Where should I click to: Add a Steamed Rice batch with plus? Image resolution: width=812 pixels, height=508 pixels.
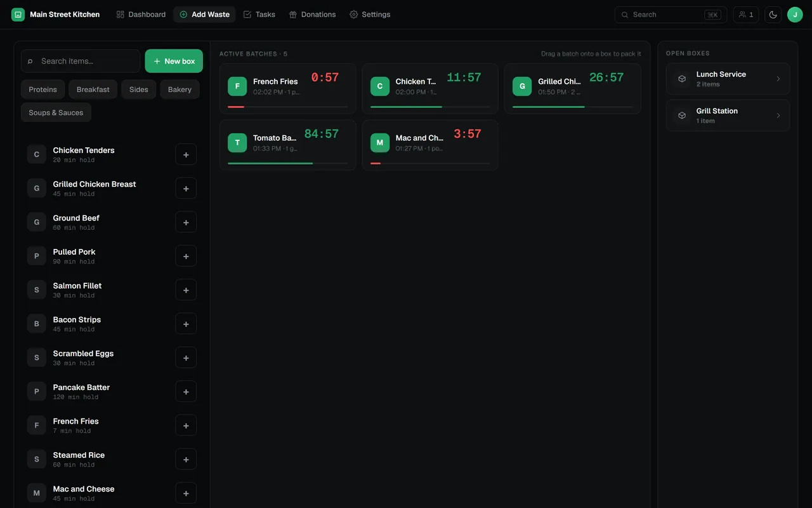click(186, 459)
